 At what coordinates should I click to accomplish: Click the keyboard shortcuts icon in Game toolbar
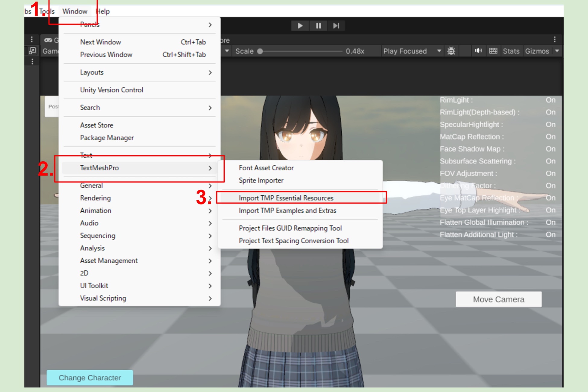pyautogui.click(x=493, y=51)
